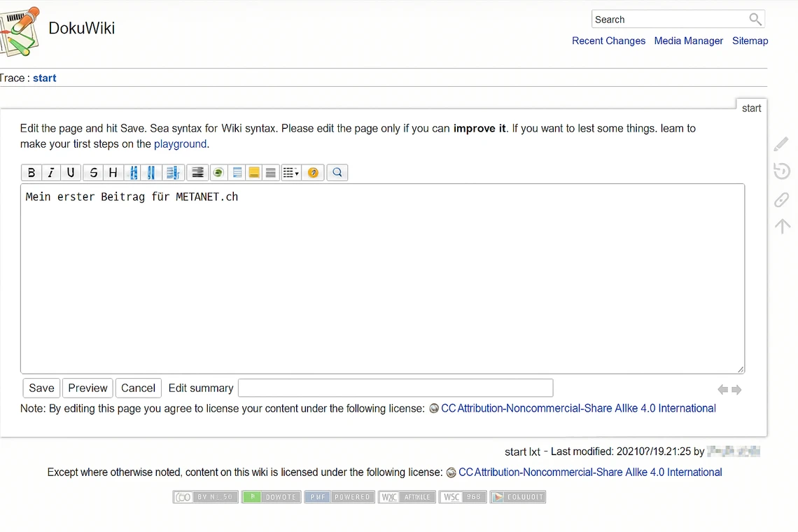Open the special characters picker dropdown
The image size is (798, 532).
click(290, 172)
